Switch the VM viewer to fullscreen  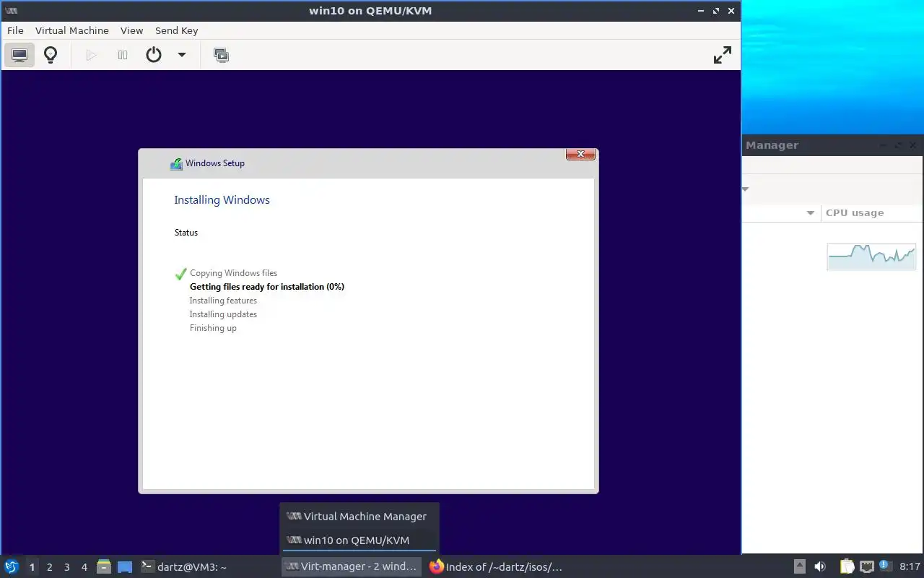[x=723, y=55]
